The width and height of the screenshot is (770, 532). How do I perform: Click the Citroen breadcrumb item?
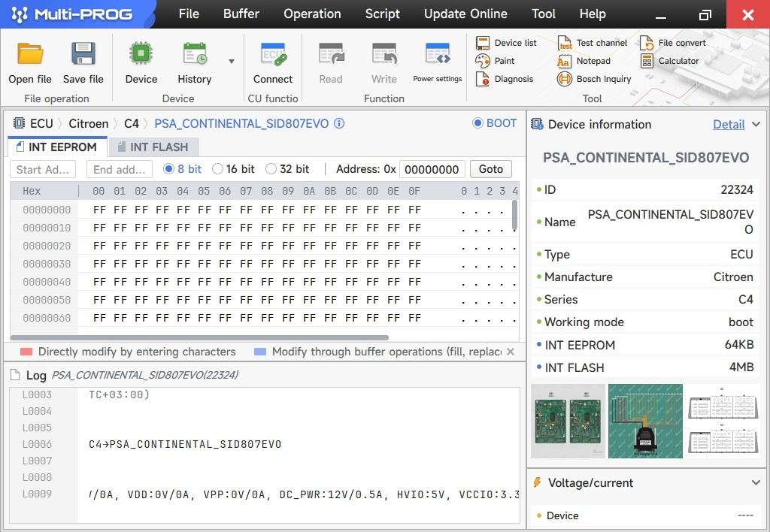point(89,123)
